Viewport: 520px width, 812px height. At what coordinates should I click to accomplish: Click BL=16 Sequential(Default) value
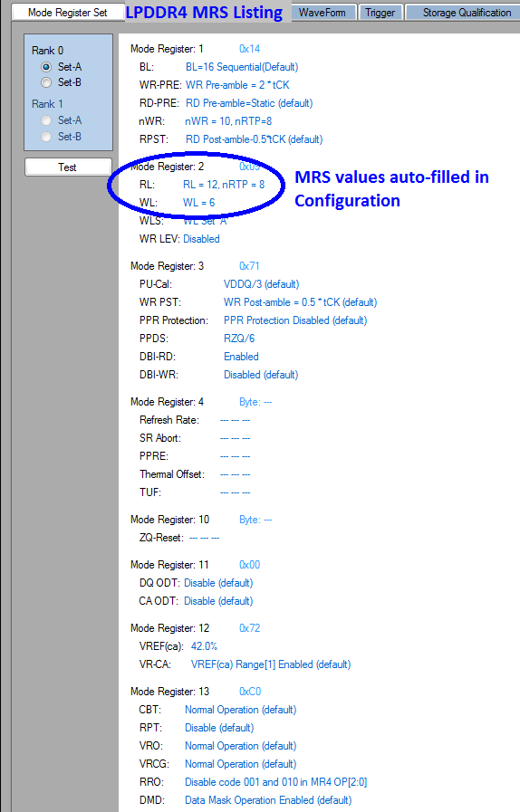tap(242, 67)
